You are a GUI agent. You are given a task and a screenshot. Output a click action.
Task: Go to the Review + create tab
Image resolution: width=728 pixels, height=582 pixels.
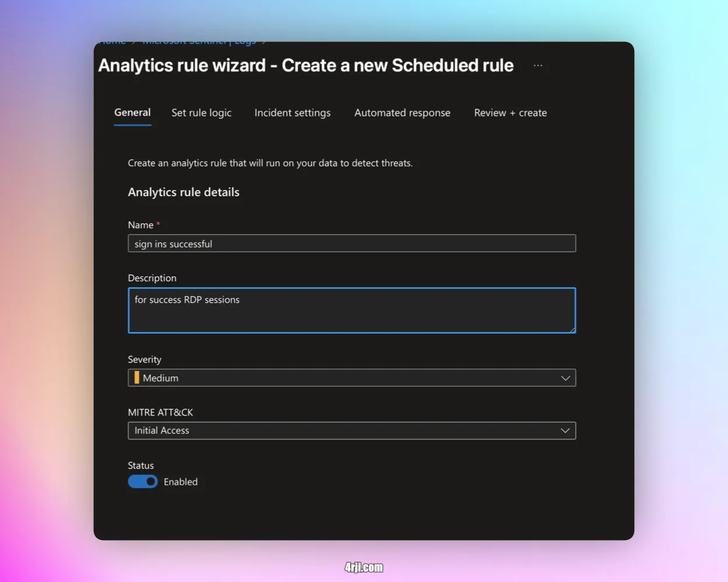tap(510, 113)
